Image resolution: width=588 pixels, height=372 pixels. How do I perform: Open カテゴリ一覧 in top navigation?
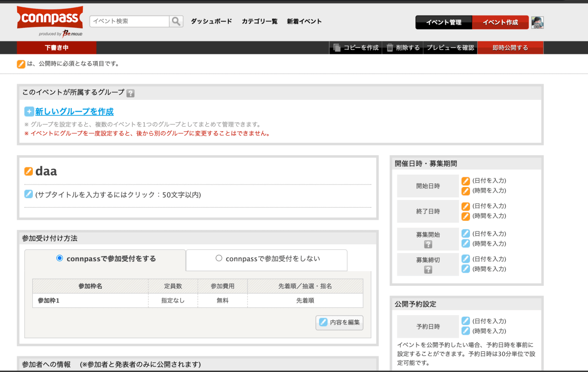(260, 22)
